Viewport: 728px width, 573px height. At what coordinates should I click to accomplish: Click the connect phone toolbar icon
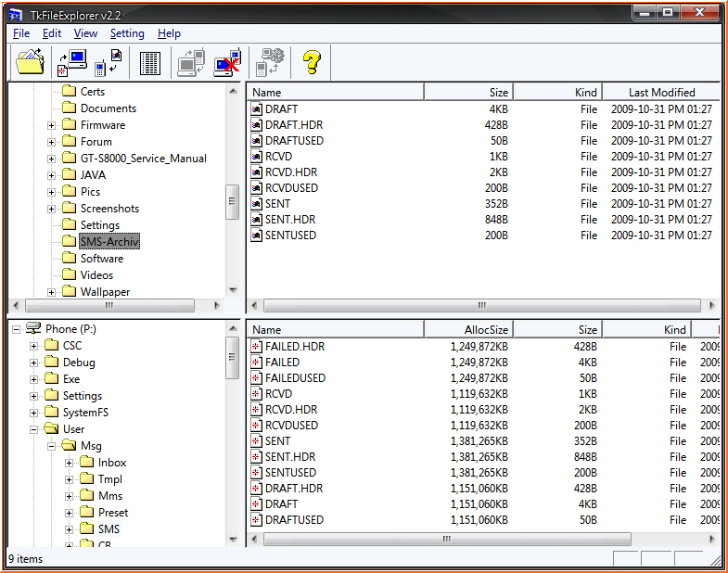pos(191,62)
